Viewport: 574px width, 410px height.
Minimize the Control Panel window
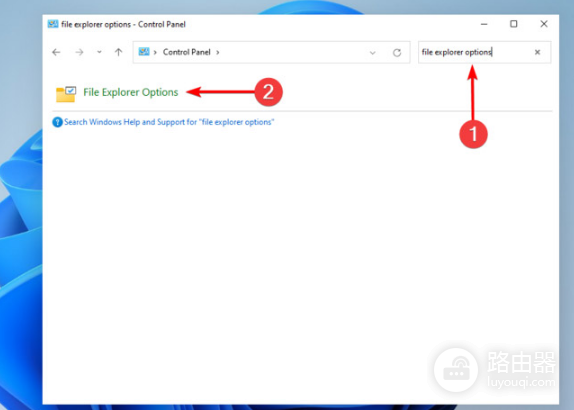(x=484, y=24)
